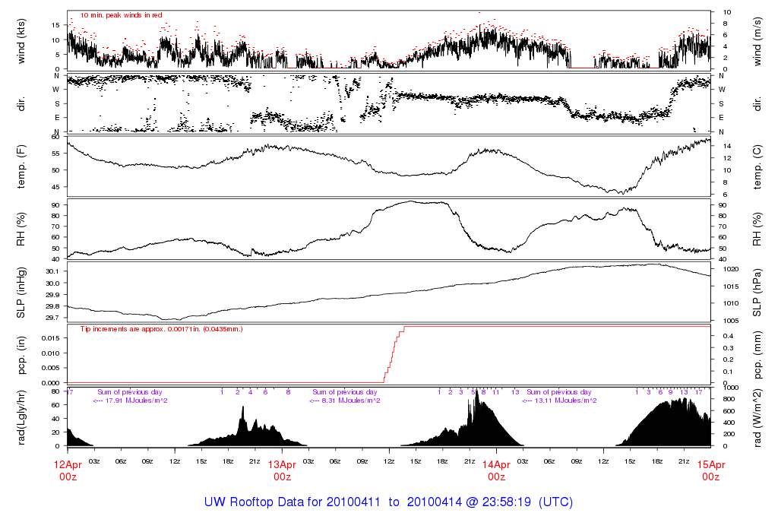Click the 'Tip increments are approx. 0.00171in.' annotation

(162, 329)
